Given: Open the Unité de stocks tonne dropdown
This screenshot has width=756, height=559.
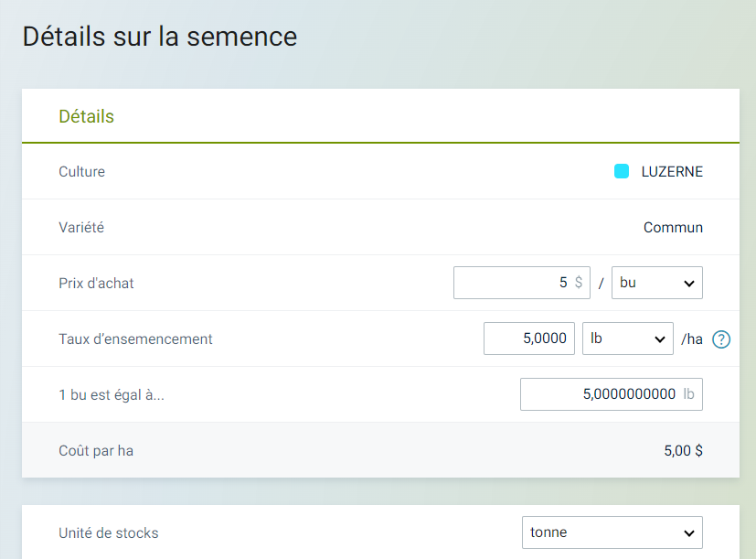Looking at the screenshot, I should point(611,532).
